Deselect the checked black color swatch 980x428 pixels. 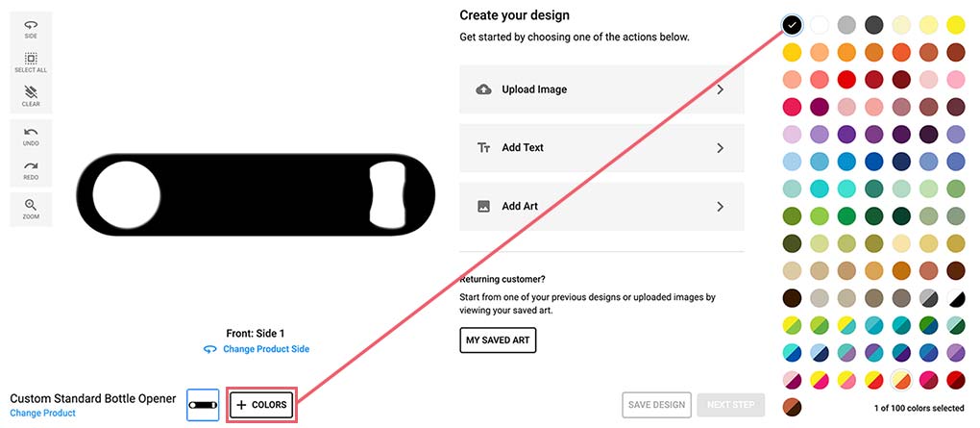pos(792,25)
